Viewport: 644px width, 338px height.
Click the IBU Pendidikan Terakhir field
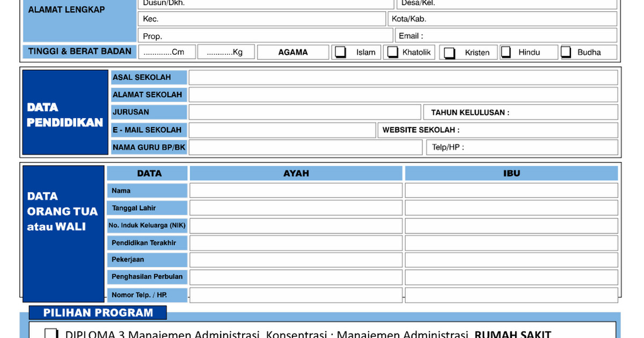(511, 243)
